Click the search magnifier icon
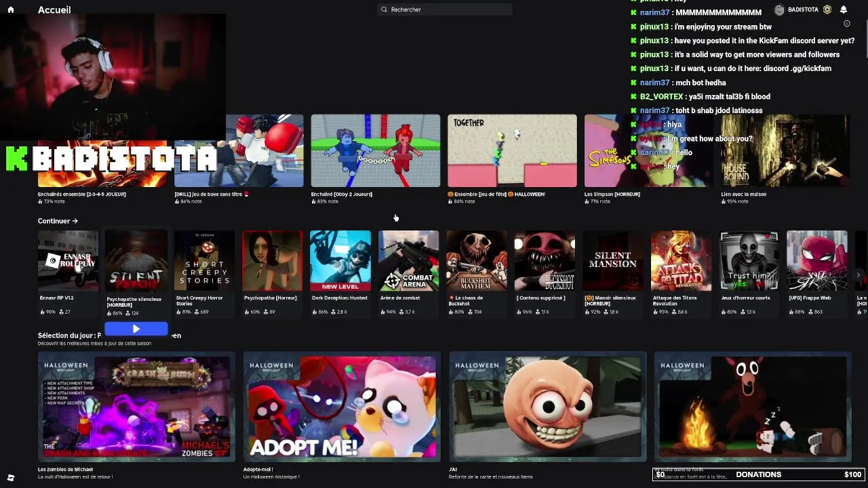This screenshot has height=488, width=868. (x=384, y=9)
